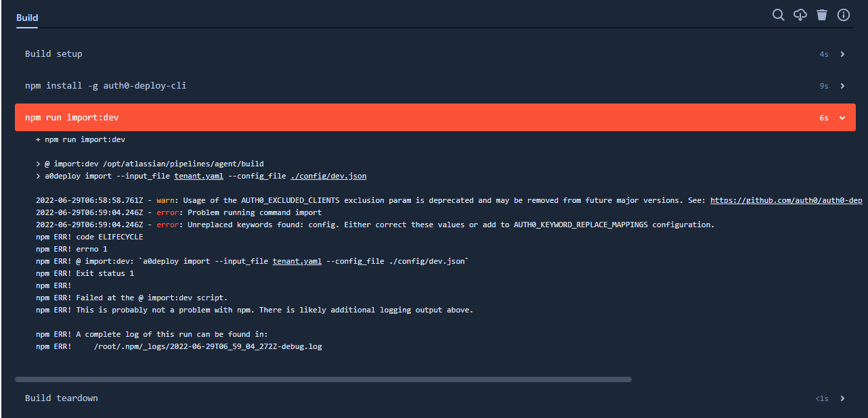Click 'Failed at the @ import:dev script' line

(x=132, y=298)
